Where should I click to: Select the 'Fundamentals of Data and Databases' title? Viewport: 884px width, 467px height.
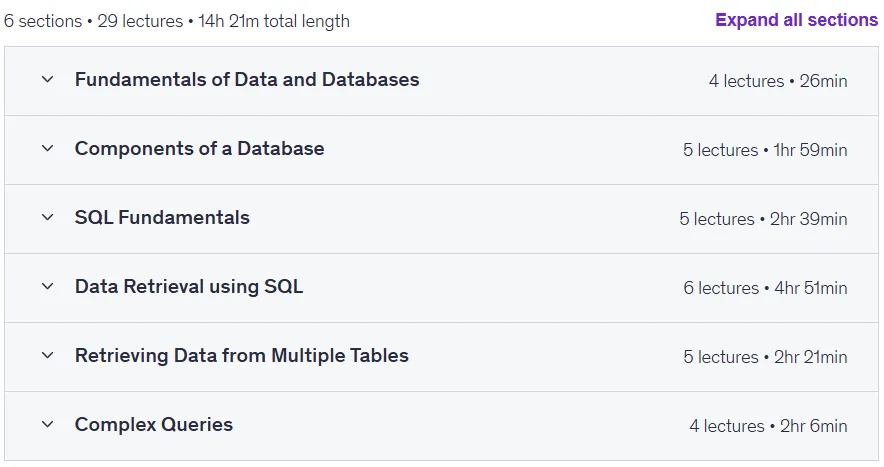(247, 80)
